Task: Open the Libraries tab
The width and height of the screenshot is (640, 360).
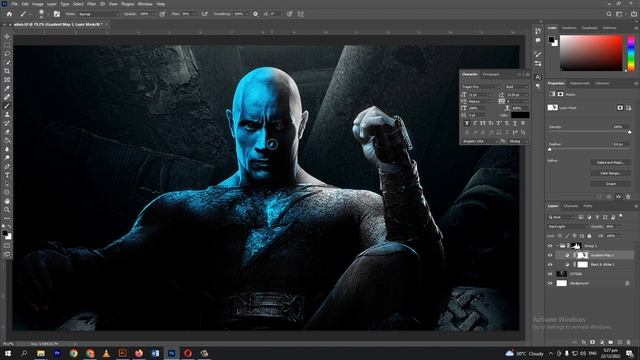Action: point(602,83)
